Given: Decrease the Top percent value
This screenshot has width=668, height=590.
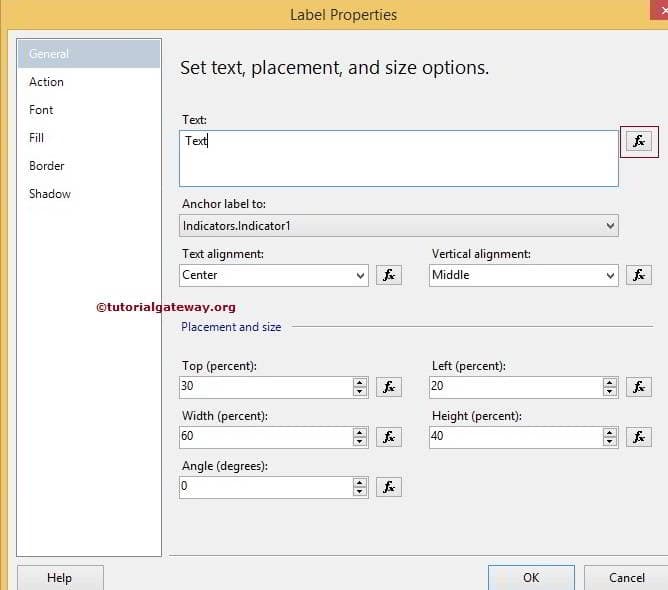Looking at the screenshot, I should coord(360,391).
